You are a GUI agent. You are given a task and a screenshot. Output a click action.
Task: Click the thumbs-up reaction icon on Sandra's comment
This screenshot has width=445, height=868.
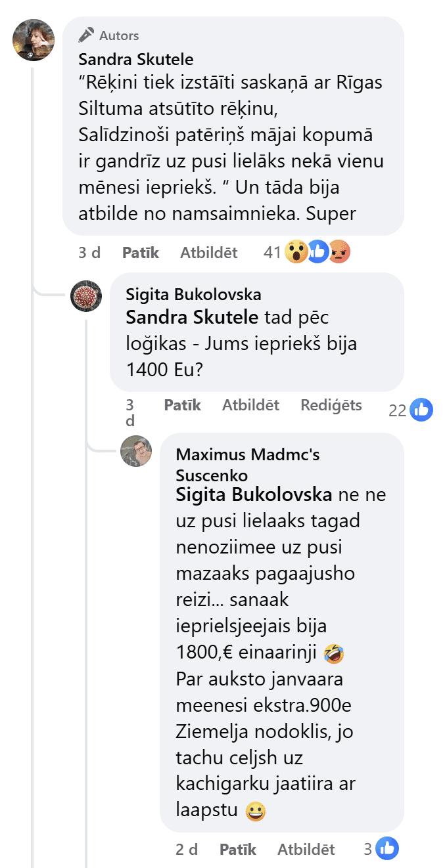pyautogui.click(x=318, y=252)
